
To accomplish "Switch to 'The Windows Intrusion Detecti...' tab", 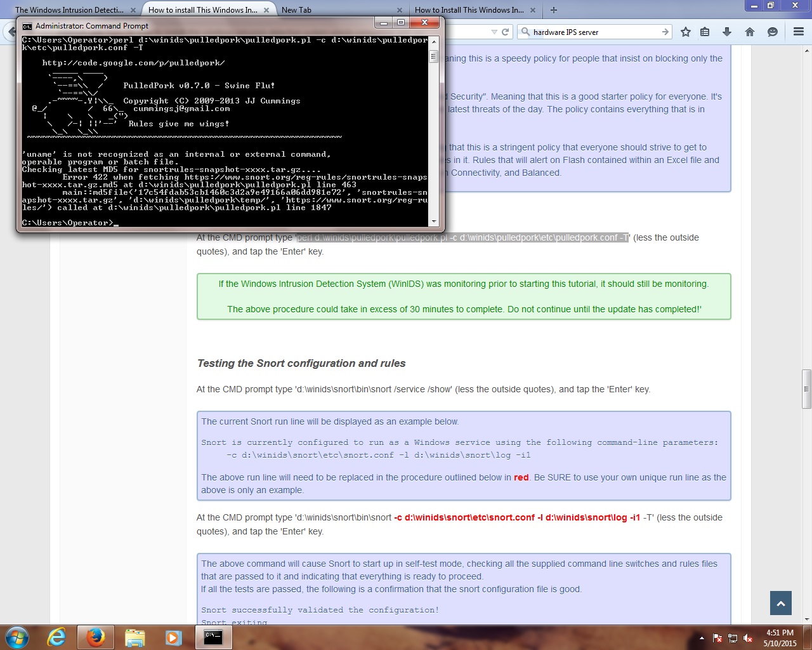I will pyautogui.click(x=70, y=10).
